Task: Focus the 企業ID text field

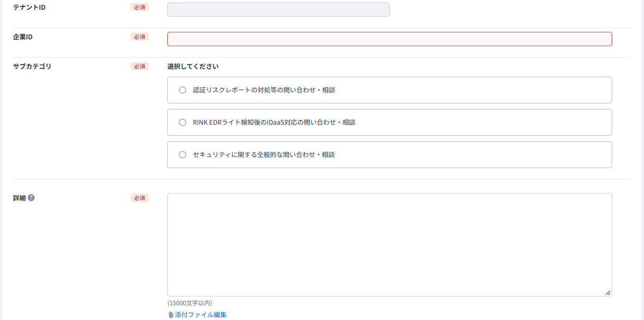Action: click(x=389, y=39)
